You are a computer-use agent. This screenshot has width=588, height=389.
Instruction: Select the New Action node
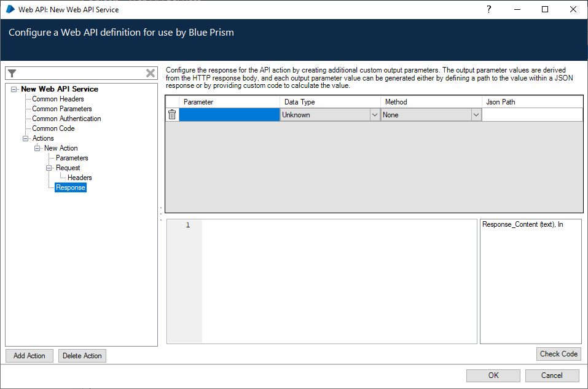click(x=61, y=148)
